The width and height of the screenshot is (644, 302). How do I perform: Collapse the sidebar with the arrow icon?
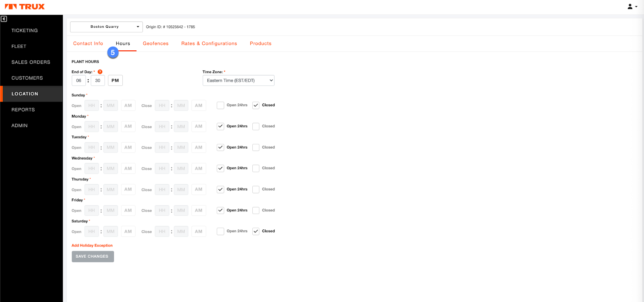pos(4,19)
